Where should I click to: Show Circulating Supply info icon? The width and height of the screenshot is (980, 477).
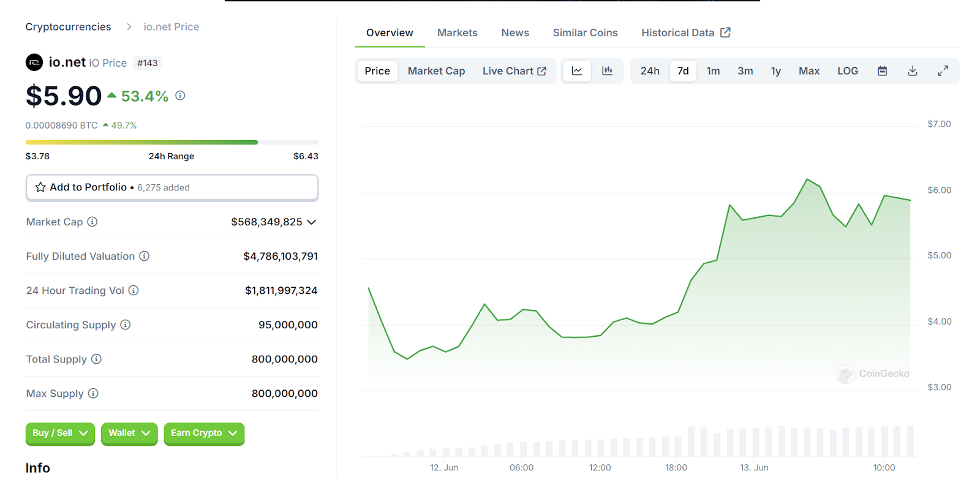126,325
